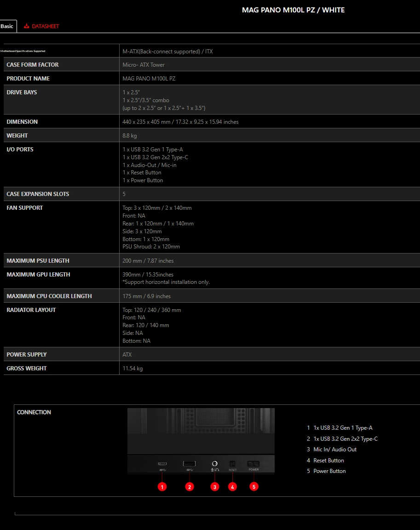Select '1x USB 3.2 Gen 2x2 Type-C' legend entry
Image resolution: width=420 pixels, height=530 pixels.
tap(345, 439)
